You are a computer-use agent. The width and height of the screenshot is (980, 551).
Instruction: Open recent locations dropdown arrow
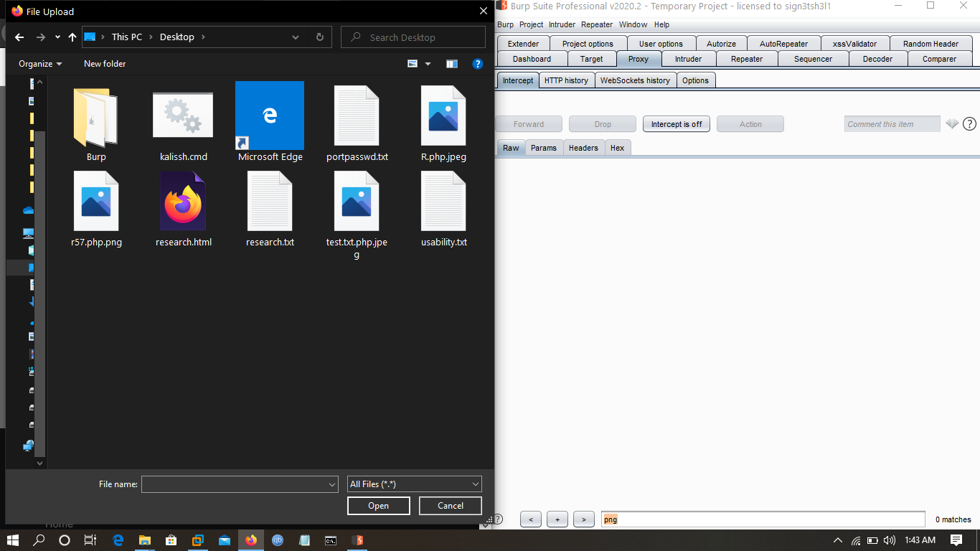[x=57, y=37]
